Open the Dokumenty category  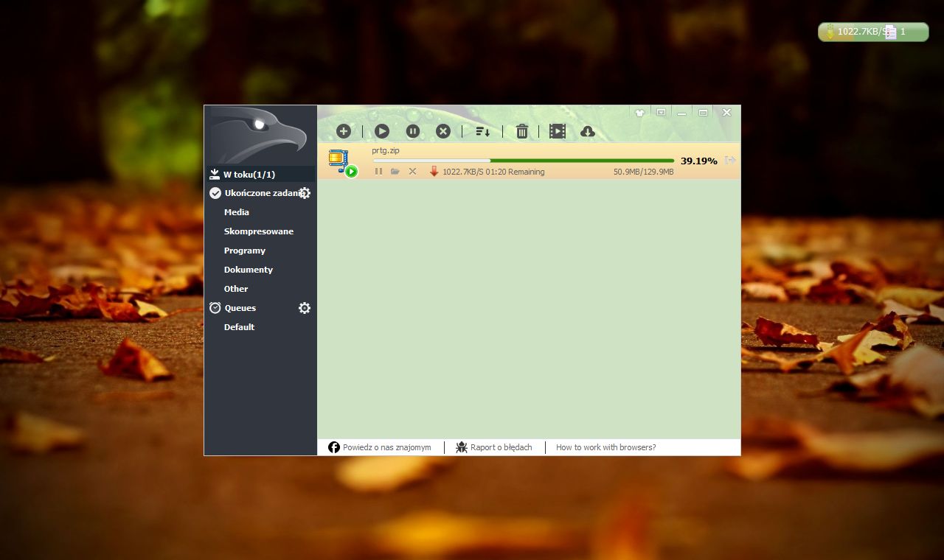(x=249, y=270)
